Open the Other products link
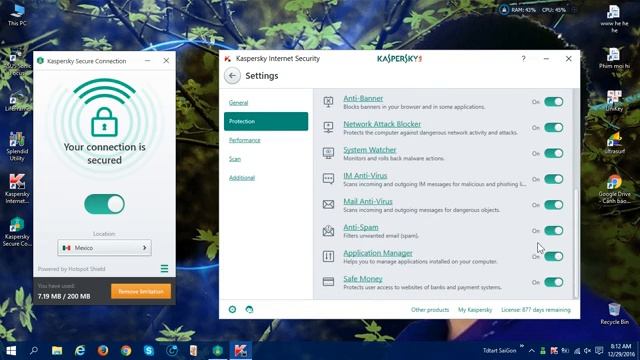This screenshot has height=360, width=640. tap(430, 310)
